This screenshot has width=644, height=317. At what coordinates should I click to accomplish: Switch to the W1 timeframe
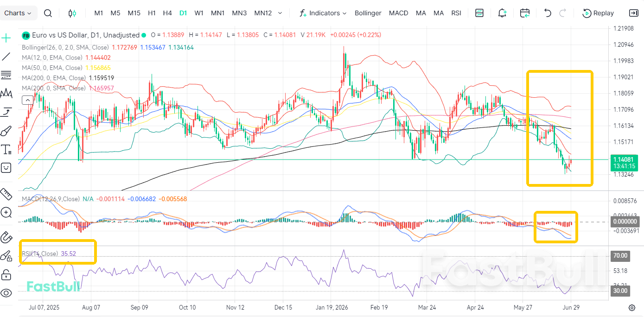[199, 13]
